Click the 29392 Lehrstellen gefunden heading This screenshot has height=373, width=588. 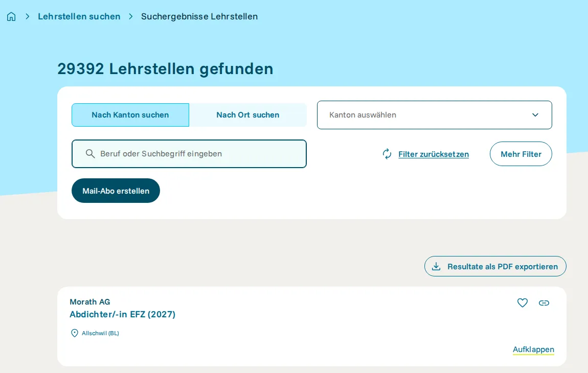coord(165,69)
